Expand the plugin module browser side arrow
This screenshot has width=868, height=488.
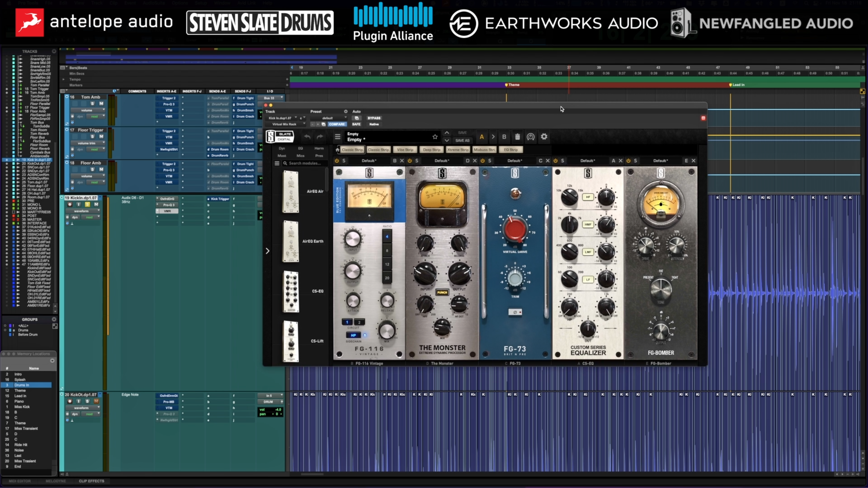pyautogui.click(x=267, y=251)
